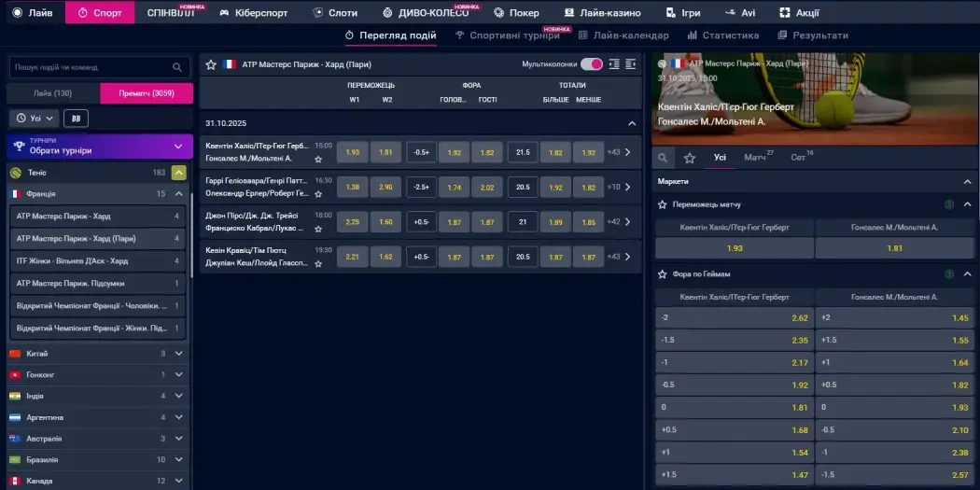This screenshot has height=490, width=980.
Task: Click the star beside Переможець матчу market
Action: [x=663, y=204]
